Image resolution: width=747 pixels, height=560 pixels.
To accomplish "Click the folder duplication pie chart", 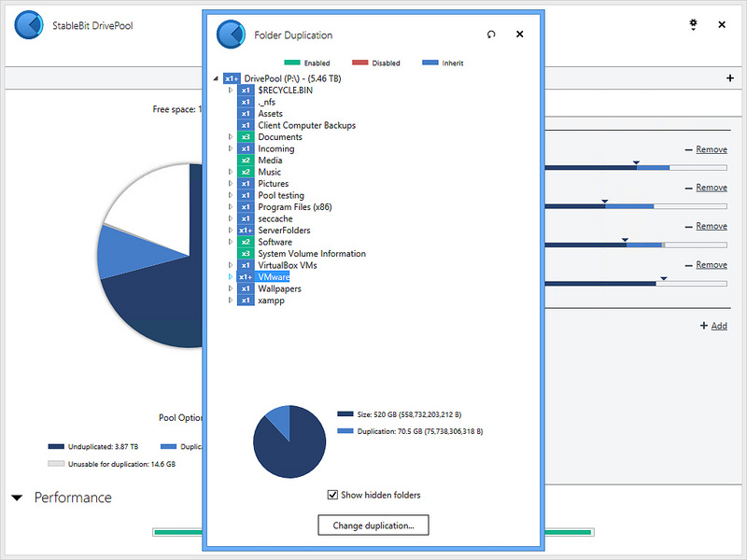I will point(289,441).
